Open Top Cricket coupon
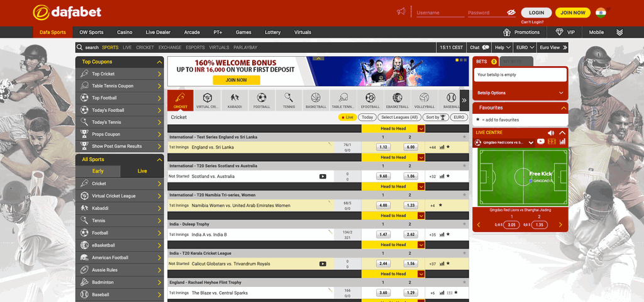 [119, 74]
